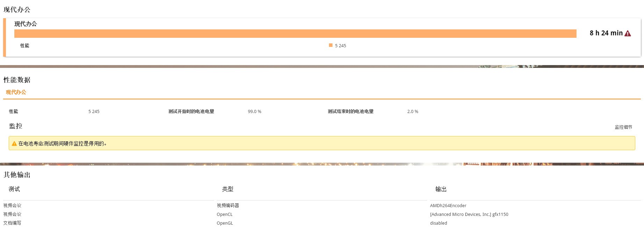
Task: Click the 类型 column header
Action: [x=228, y=189]
